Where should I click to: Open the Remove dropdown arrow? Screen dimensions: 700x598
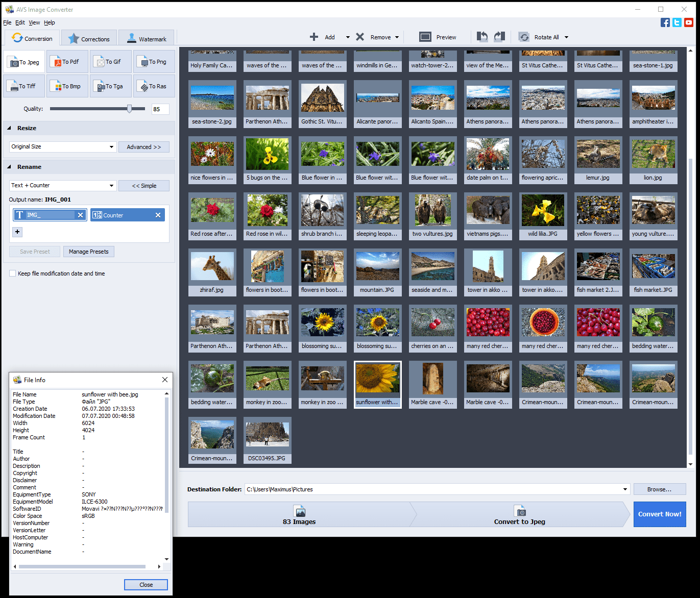coord(397,37)
